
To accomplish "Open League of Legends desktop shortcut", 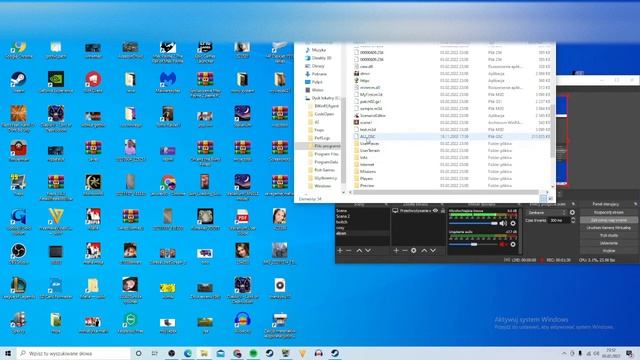I will 18,288.
